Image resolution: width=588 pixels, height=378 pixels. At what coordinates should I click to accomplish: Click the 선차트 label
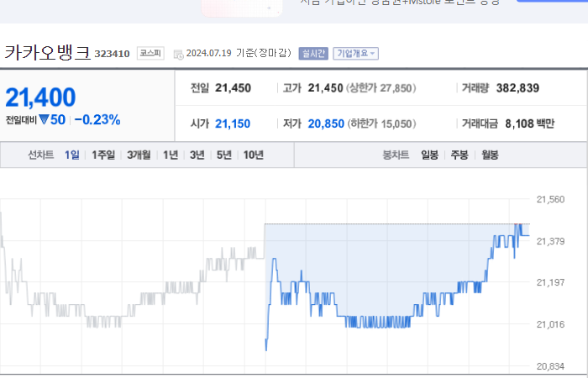(x=41, y=155)
